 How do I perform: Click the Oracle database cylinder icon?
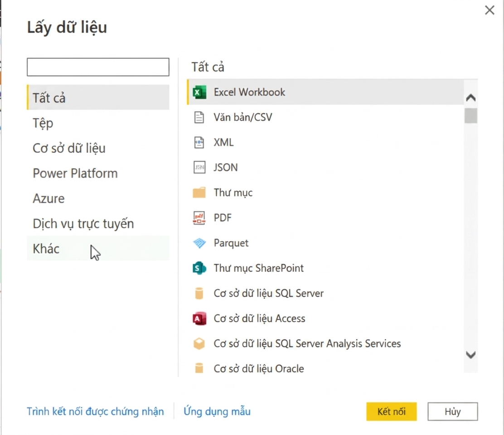(x=199, y=368)
